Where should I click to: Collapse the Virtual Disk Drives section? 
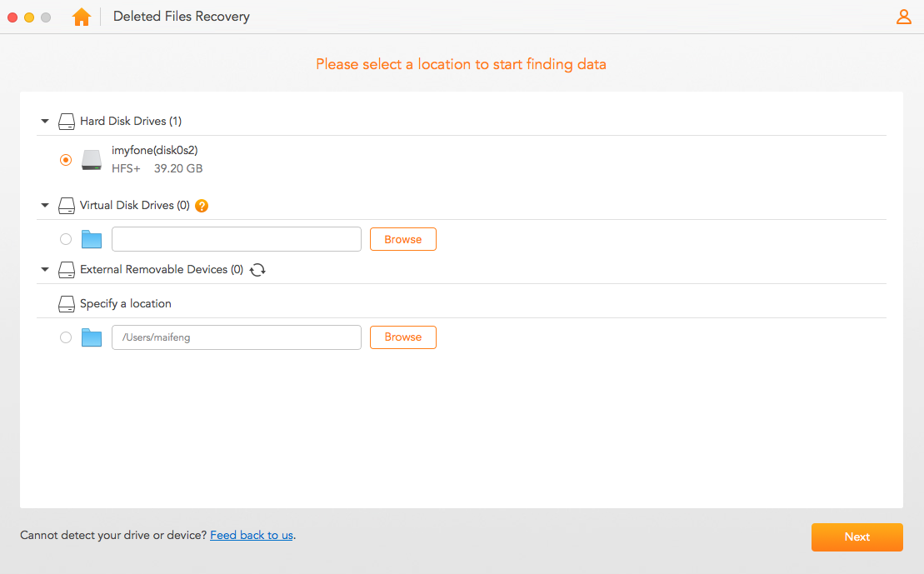45,205
